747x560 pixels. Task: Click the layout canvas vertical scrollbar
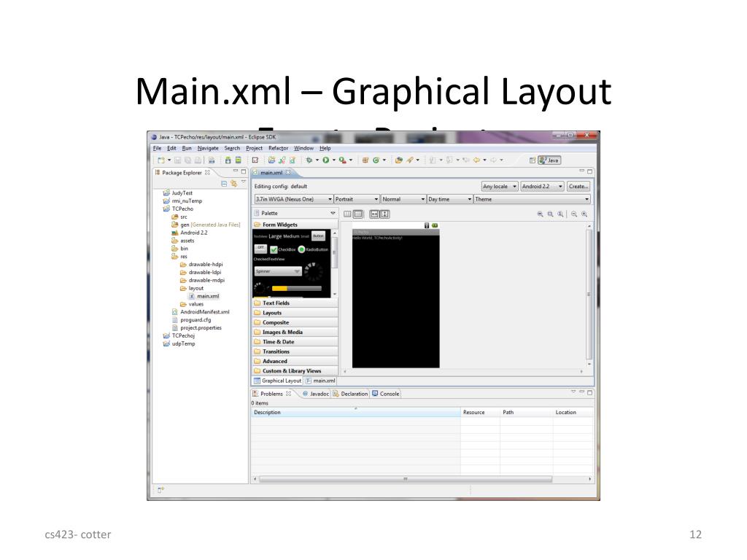click(589, 294)
